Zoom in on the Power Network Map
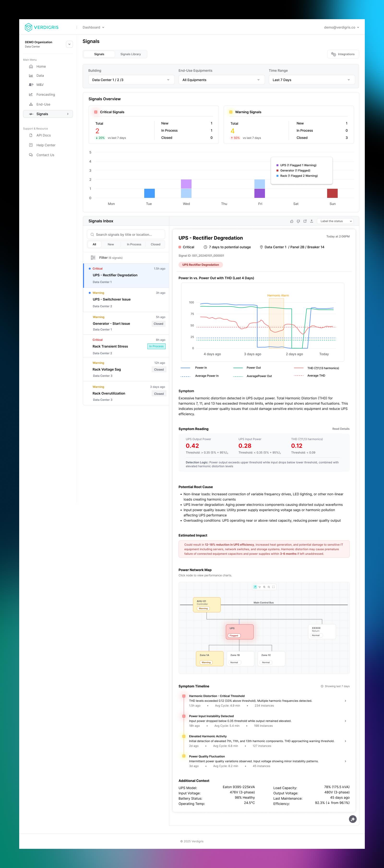This screenshot has width=384, height=868. [264, 587]
